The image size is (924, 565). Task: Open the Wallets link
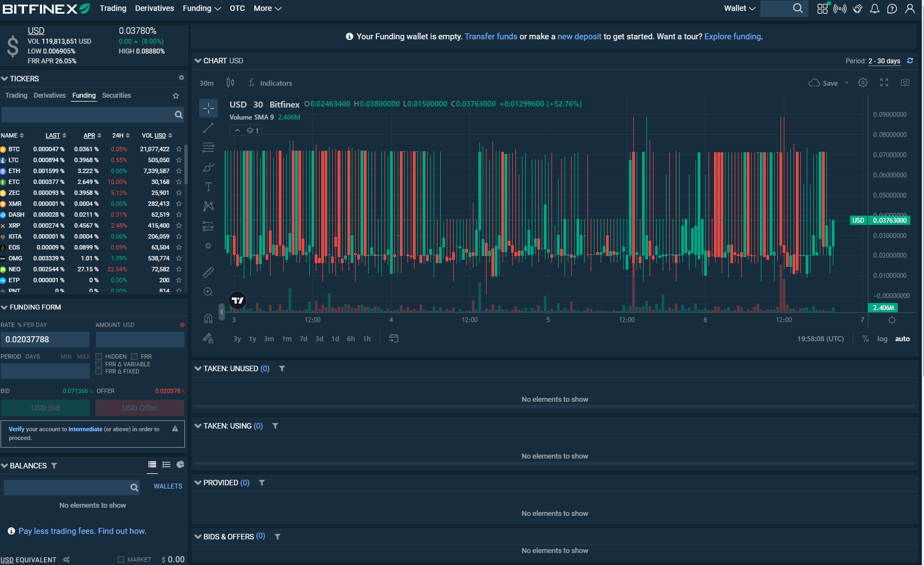(168, 486)
